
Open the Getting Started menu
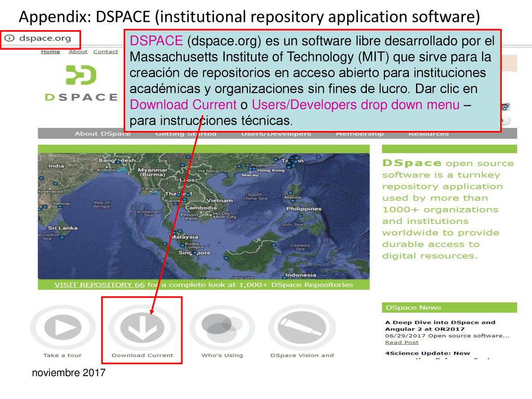(x=186, y=134)
